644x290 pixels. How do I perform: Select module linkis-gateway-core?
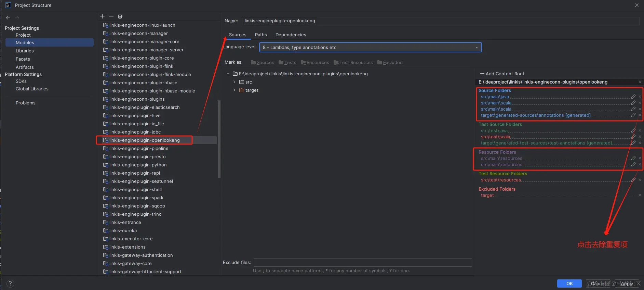[130, 263]
